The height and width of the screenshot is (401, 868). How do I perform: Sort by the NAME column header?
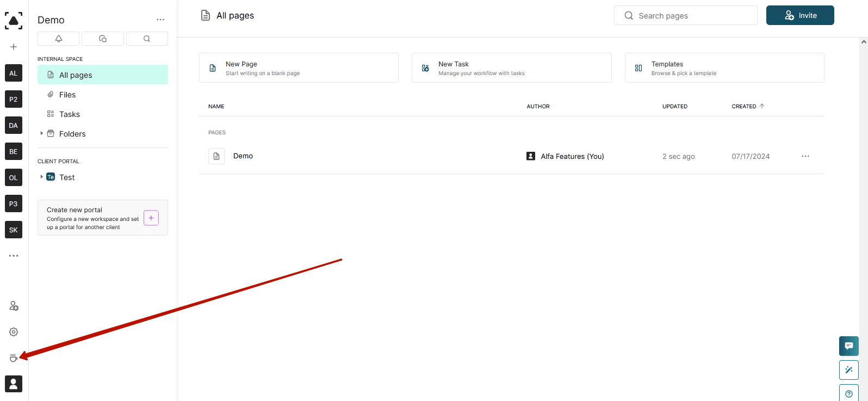(216, 107)
